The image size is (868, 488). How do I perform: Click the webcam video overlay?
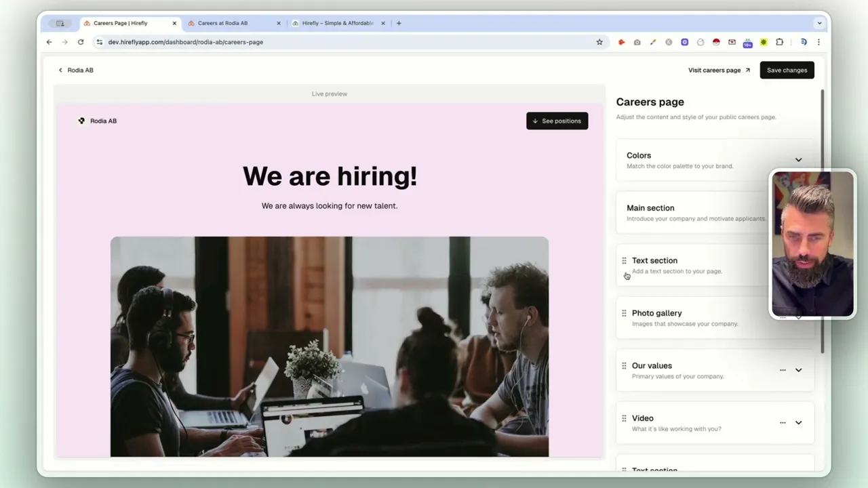pos(812,244)
